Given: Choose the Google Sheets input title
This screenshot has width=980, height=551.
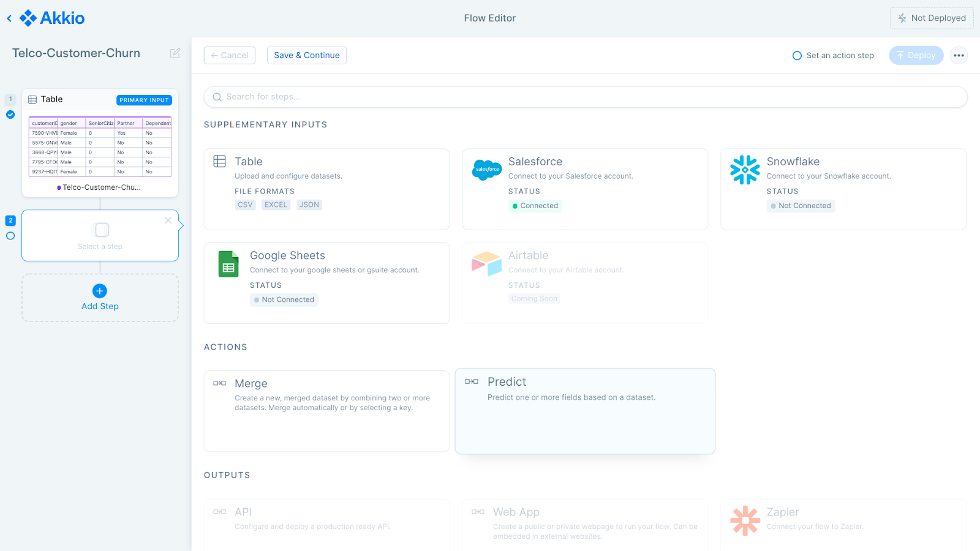Looking at the screenshot, I should (x=287, y=256).
